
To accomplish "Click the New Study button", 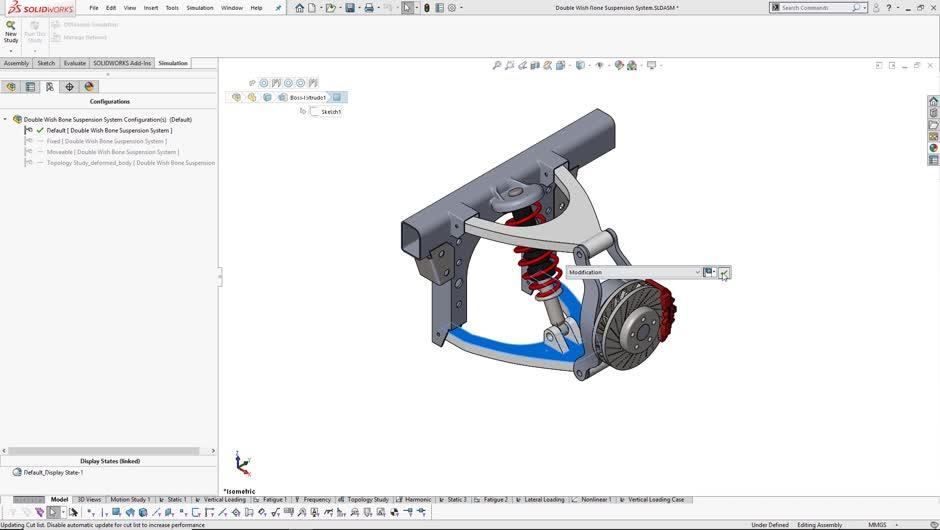I will pos(11,30).
